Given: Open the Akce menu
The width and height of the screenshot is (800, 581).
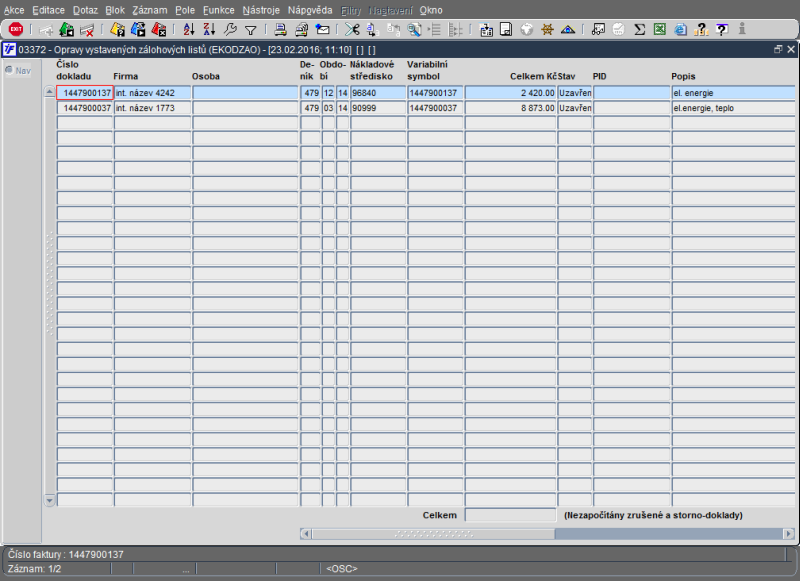Looking at the screenshot, I should pos(14,10).
